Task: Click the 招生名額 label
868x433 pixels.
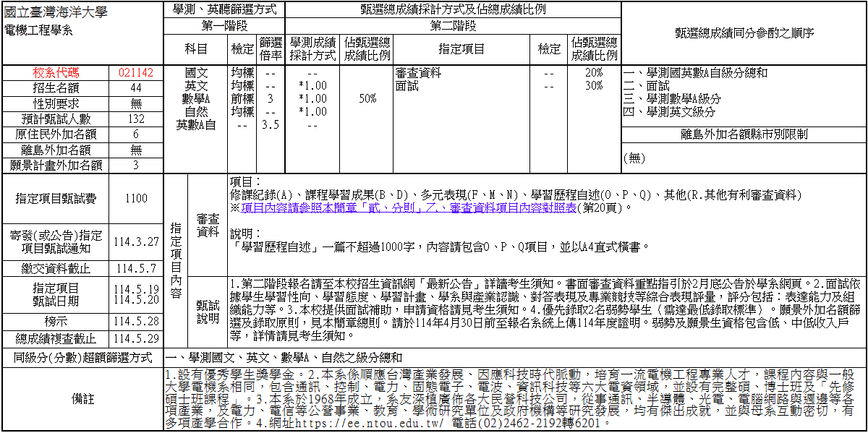Action: click(56, 88)
